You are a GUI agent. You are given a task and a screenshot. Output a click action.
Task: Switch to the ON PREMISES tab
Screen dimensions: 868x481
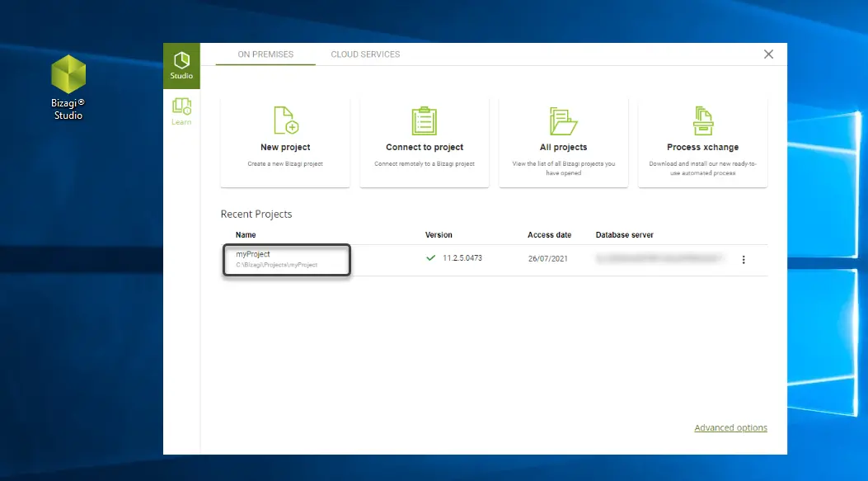(265, 54)
